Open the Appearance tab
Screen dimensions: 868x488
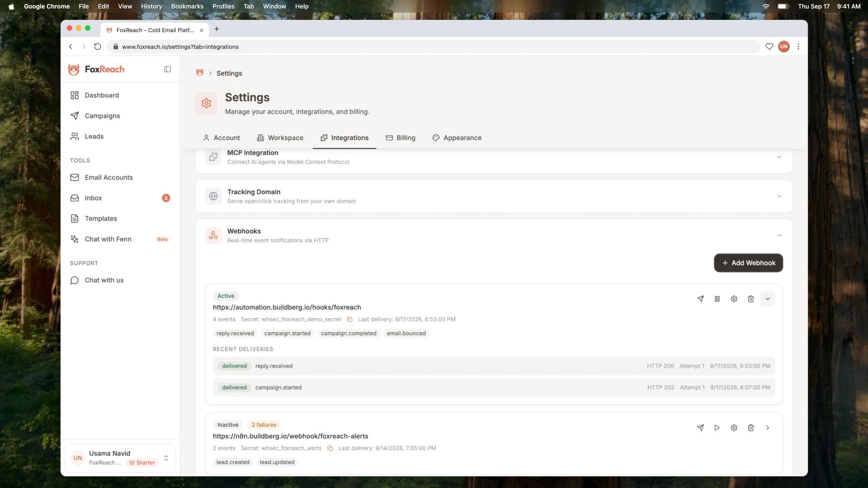coord(457,138)
